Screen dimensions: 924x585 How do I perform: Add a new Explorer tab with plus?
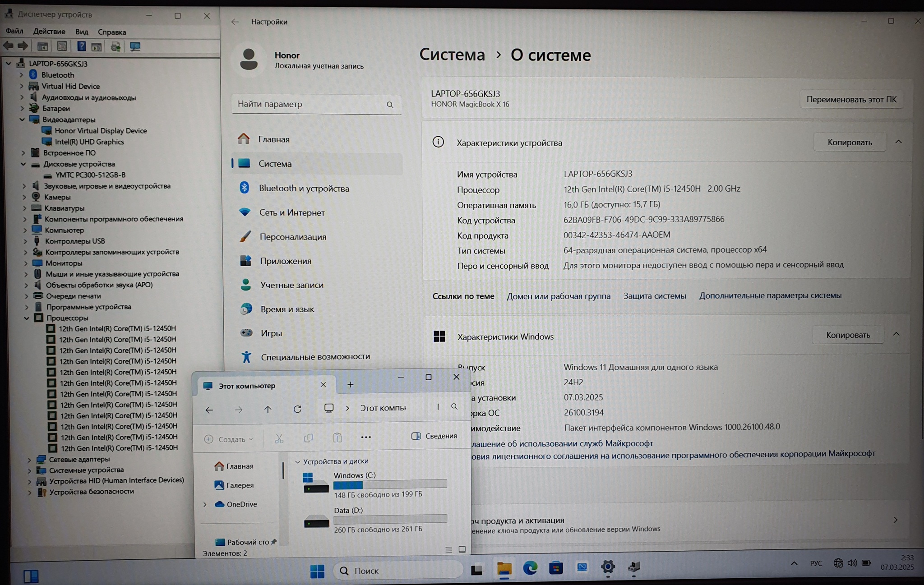[350, 385]
